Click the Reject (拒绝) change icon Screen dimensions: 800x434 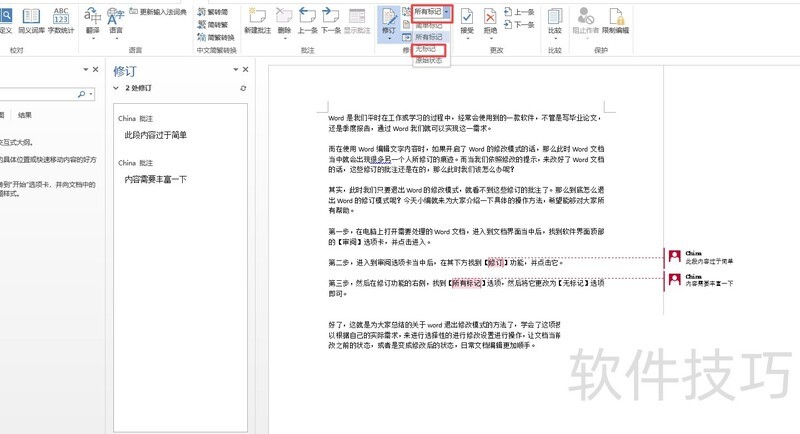point(490,17)
